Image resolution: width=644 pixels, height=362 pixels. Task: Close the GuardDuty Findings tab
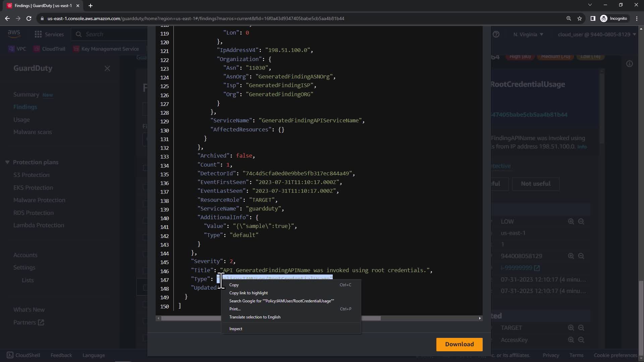tap(78, 6)
